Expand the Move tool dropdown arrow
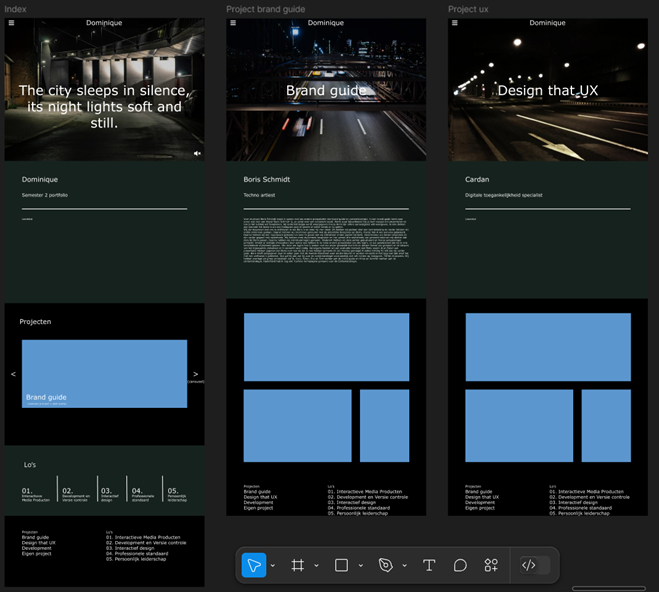 coord(273,566)
